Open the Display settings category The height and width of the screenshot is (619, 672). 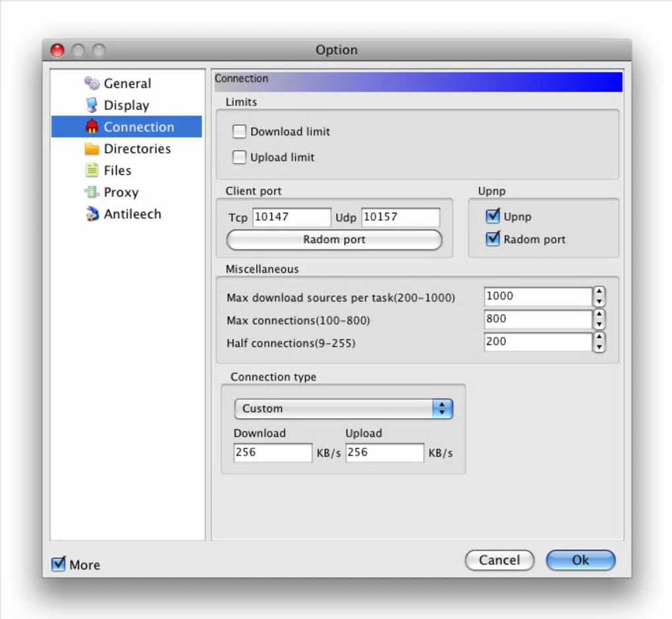click(127, 105)
